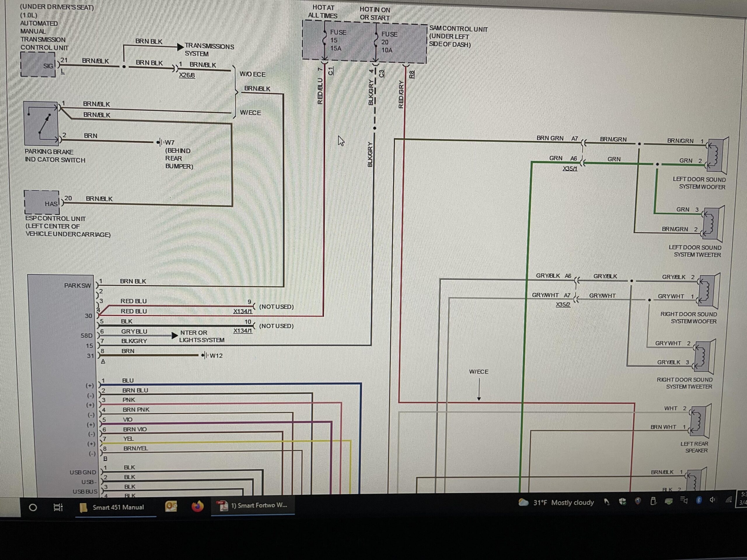
Task: Open the Bluetooth tray icon
Action: pyautogui.click(x=699, y=500)
